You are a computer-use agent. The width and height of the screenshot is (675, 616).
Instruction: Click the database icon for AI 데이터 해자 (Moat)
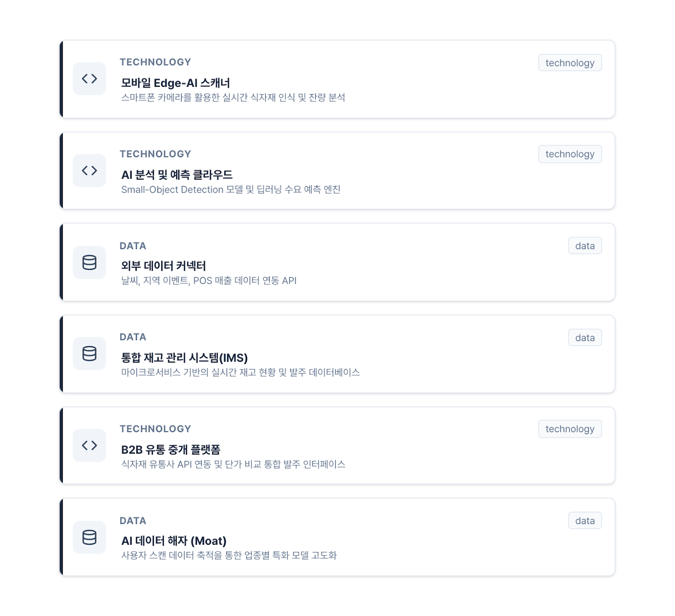(89, 537)
